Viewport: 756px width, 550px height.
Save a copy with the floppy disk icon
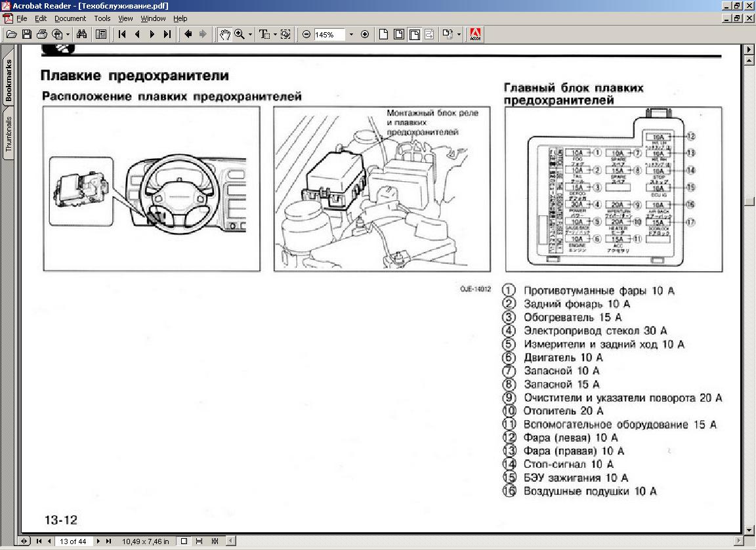click(27, 34)
